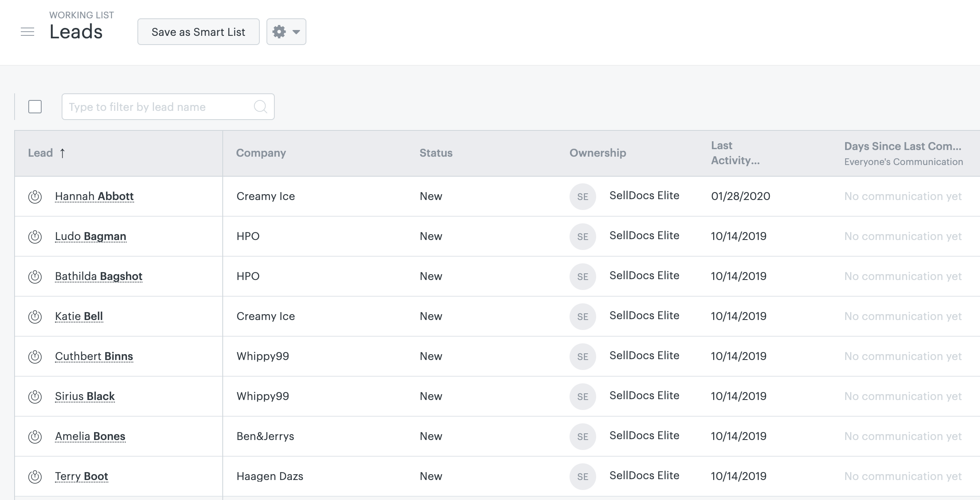980x500 pixels.
Task: Open the Last Activity column header
Action: point(735,152)
